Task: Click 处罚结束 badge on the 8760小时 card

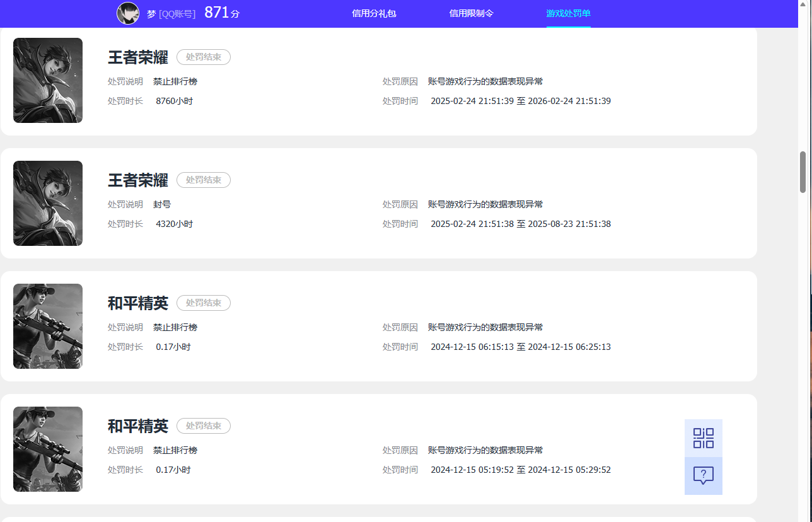Action: 204,57
